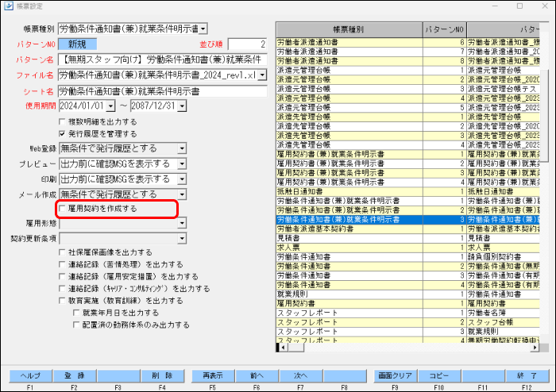Viewport: 556px width, 392px height.
Task: Click the パターン名 input field
Action: click(163, 60)
